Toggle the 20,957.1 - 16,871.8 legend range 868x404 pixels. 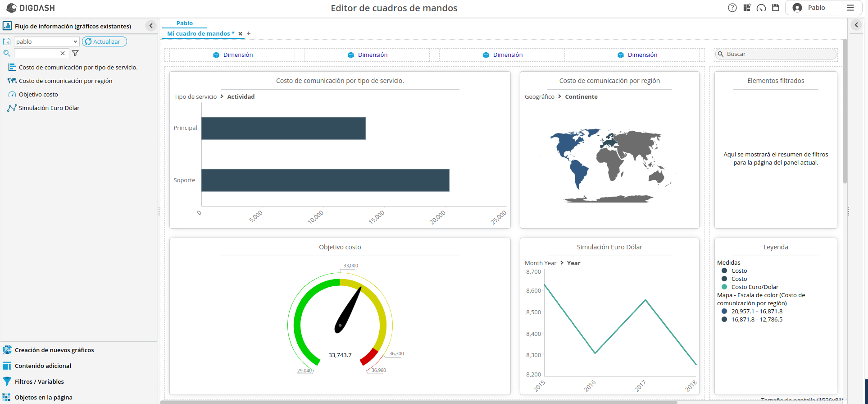click(756, 311)
